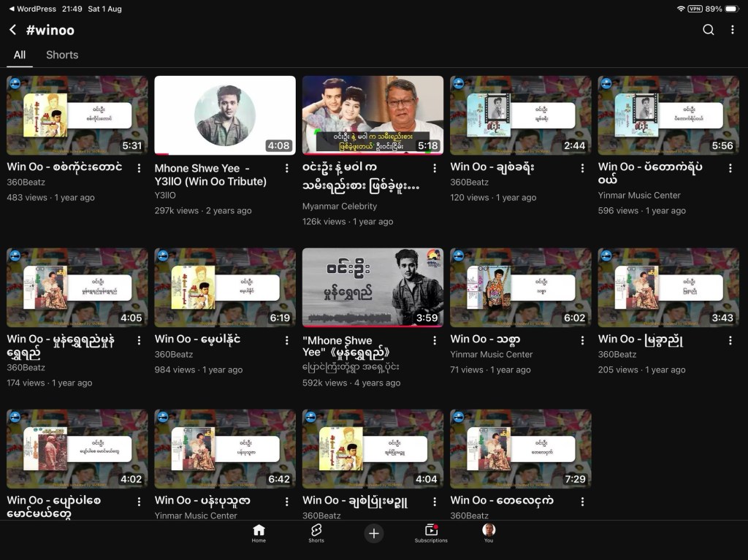Play the 5:31 Win Oo thumbnail

77,115
